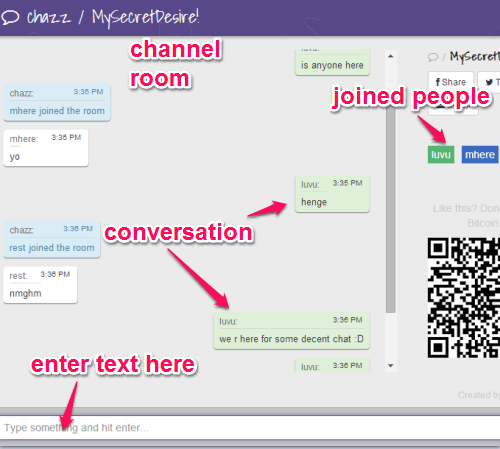The image size is (500, 449).
Task: Click the 'Like this? Don...' donation text
Action: (466, 215)
